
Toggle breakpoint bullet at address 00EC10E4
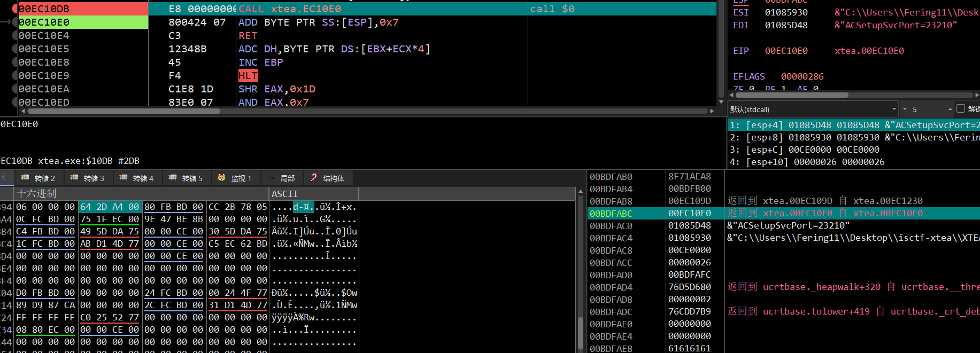15,36
